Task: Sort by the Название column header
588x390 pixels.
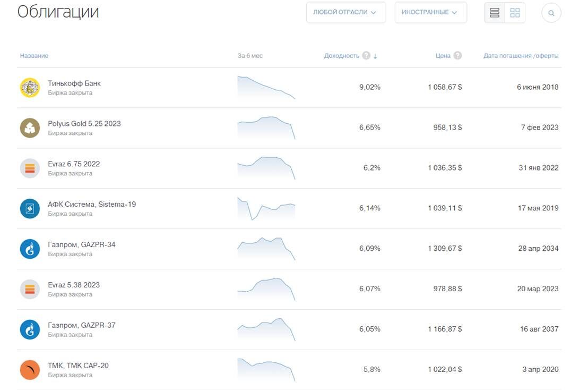Action: click(x=34, y=56)
